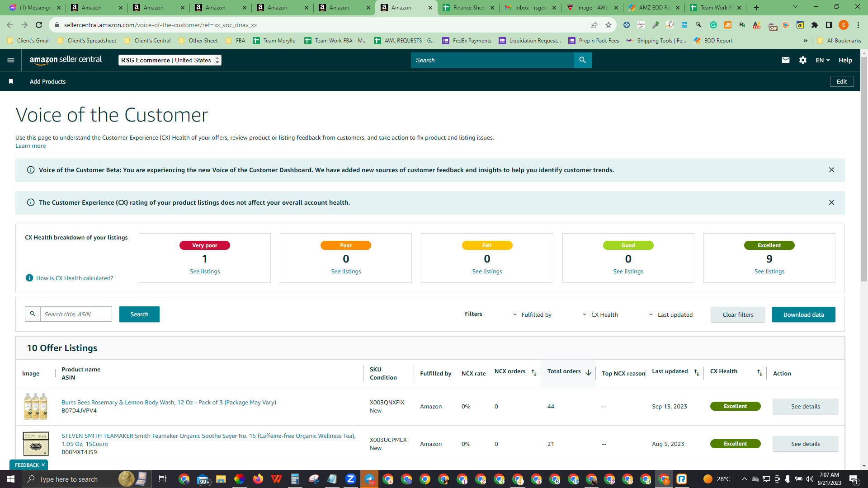Image resolution: width=868 pixels, height=488 pixels.
Task: Expand the CX Health filter
Action: pos(600,314)
